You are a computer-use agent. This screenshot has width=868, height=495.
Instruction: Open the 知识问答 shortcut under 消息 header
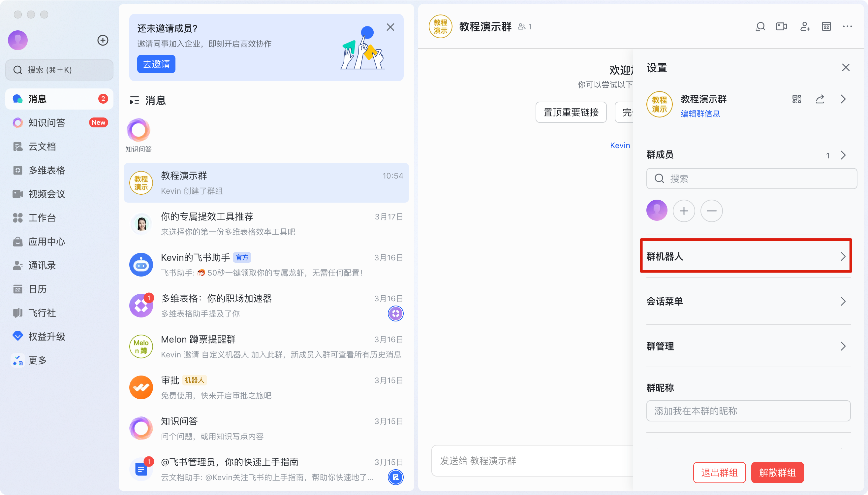138,135
